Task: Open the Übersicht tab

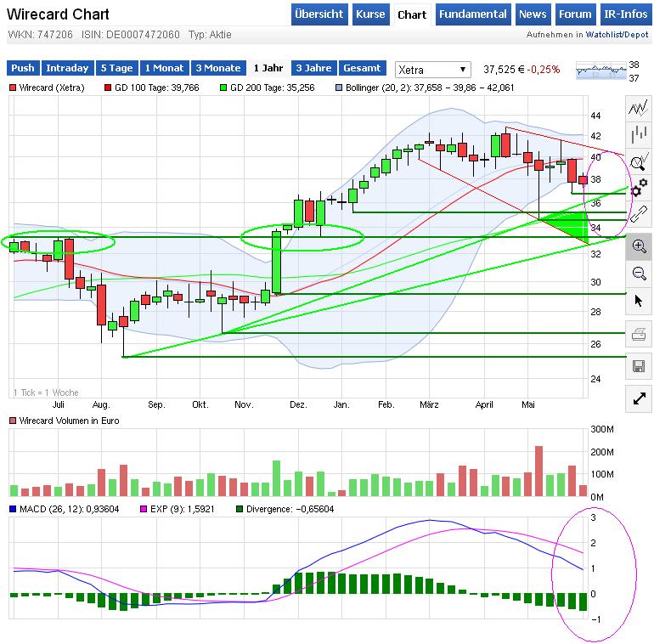Action: (x=319, y=14)
